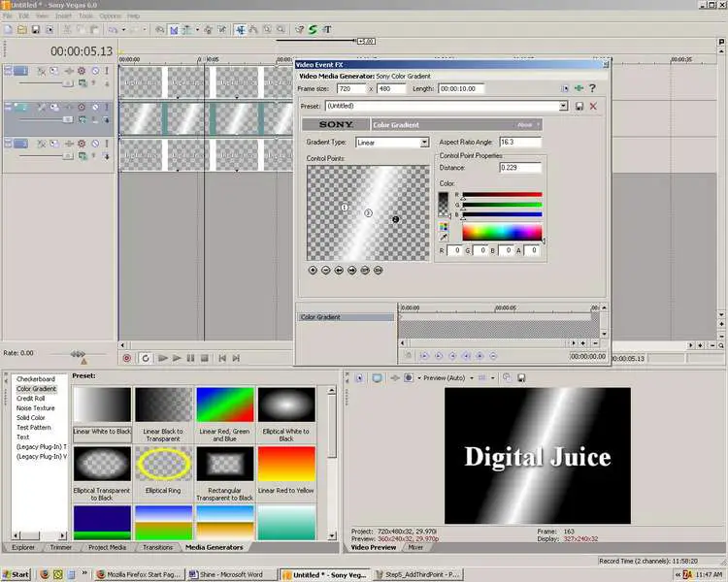Viewport: 728px width, 582px height.
Task: Click the eyedropper color picker icon
Action: 444,237
